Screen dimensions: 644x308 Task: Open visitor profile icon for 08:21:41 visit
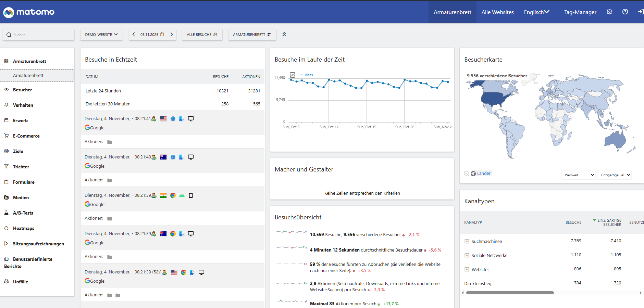tap(154, 119)
